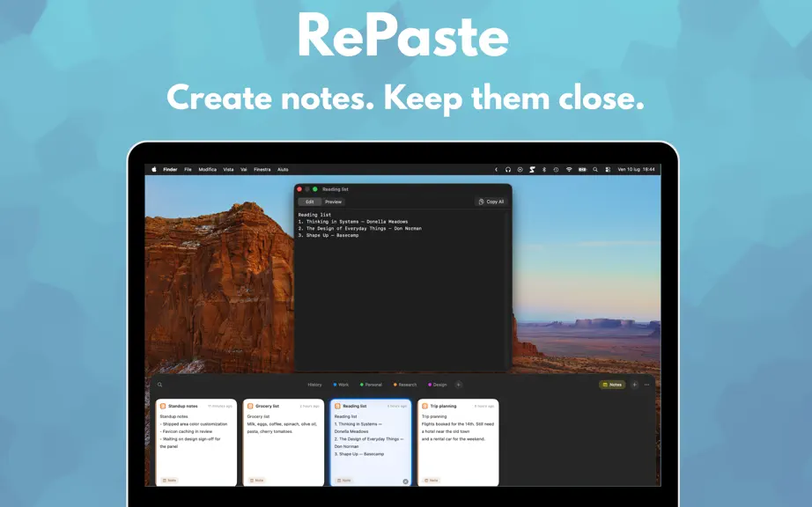This screenshot has width=812, height=507.
Task: Open the Bluetooth menu bar icon
Action: pos(543,169)
